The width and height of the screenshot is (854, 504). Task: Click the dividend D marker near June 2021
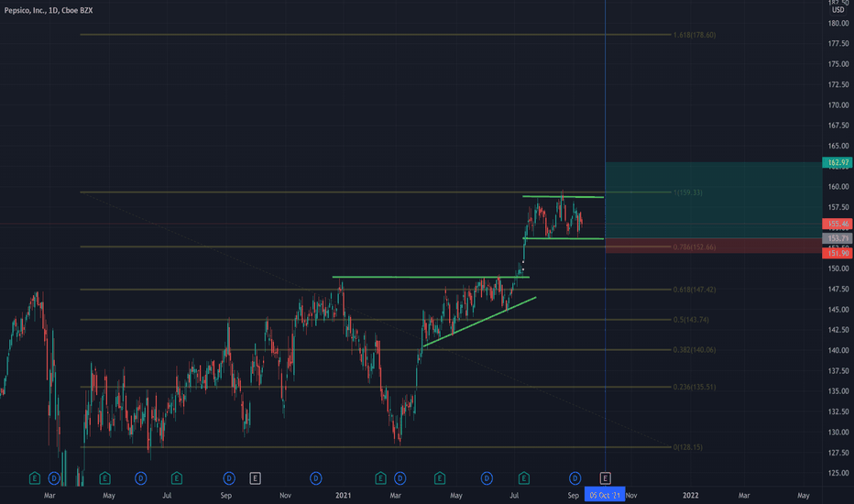[487, 478]
